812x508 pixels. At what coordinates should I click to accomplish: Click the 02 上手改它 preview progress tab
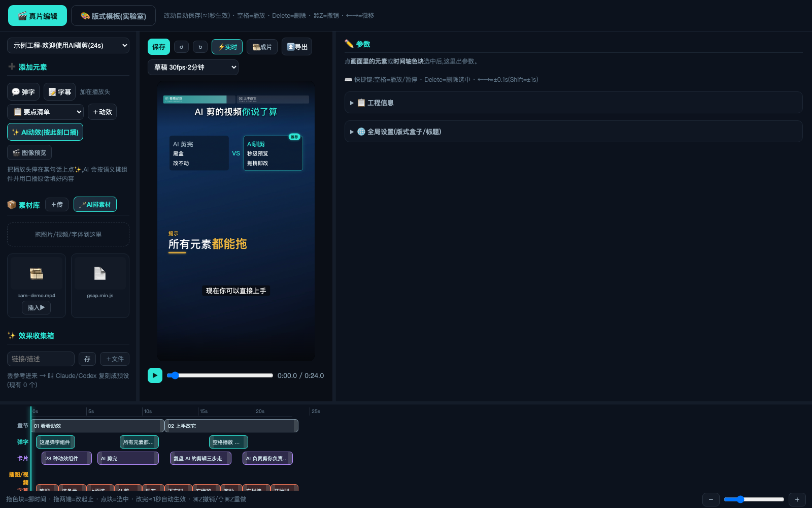point(273,99)
